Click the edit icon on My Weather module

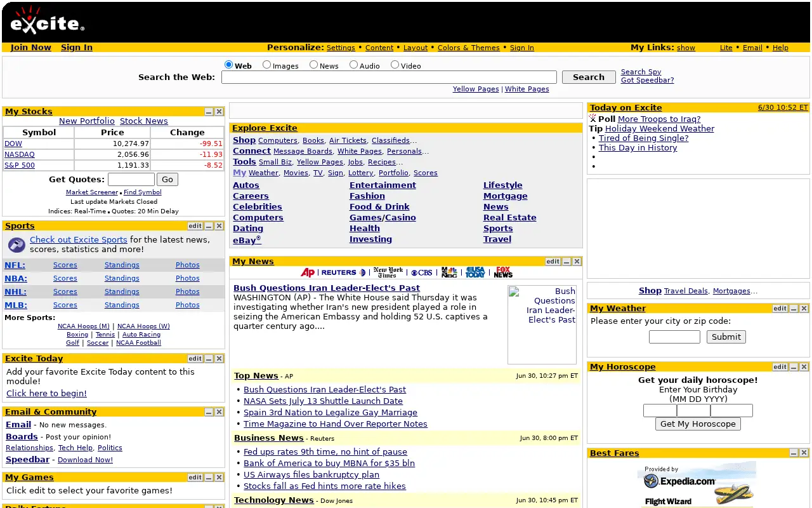pos(780,309)
